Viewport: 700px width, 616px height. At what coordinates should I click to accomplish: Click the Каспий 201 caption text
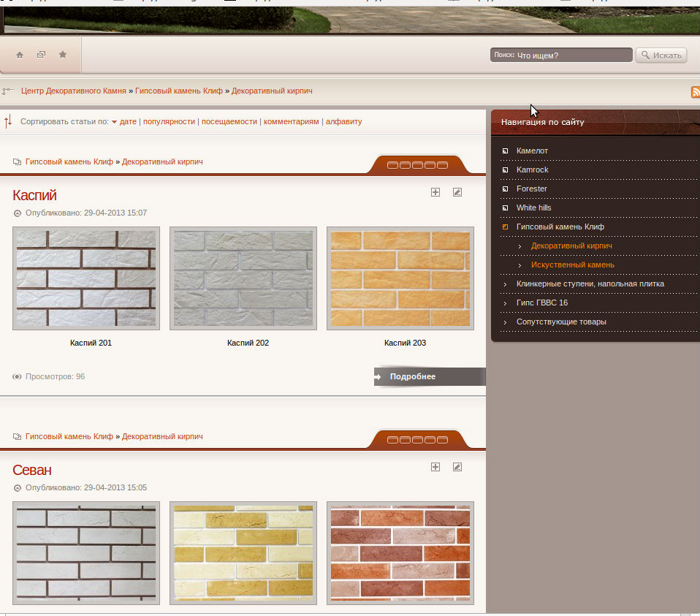pos(91,343)
